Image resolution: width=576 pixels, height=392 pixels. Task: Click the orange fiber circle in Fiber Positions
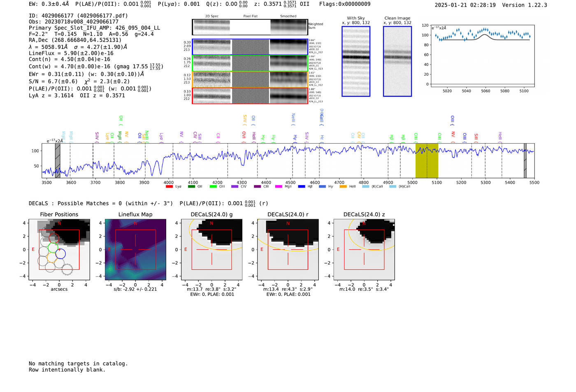52,257
